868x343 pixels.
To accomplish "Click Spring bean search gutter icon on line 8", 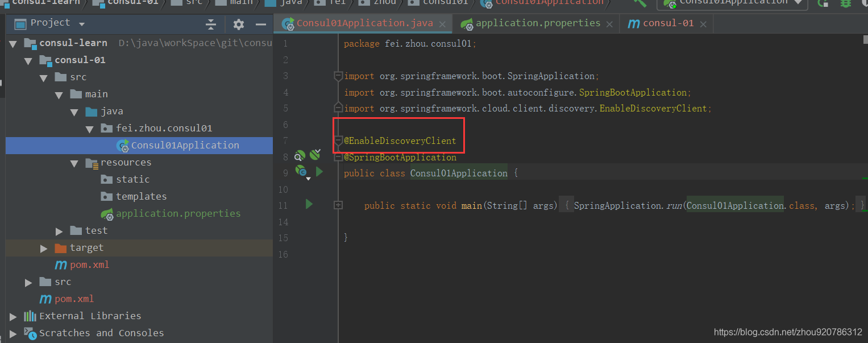I will point(300,156).
